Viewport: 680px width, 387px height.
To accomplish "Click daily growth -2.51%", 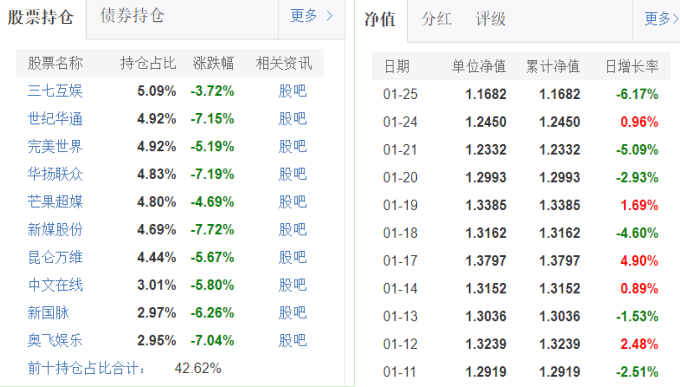I will pyautogui.click(x=637, y=372).
